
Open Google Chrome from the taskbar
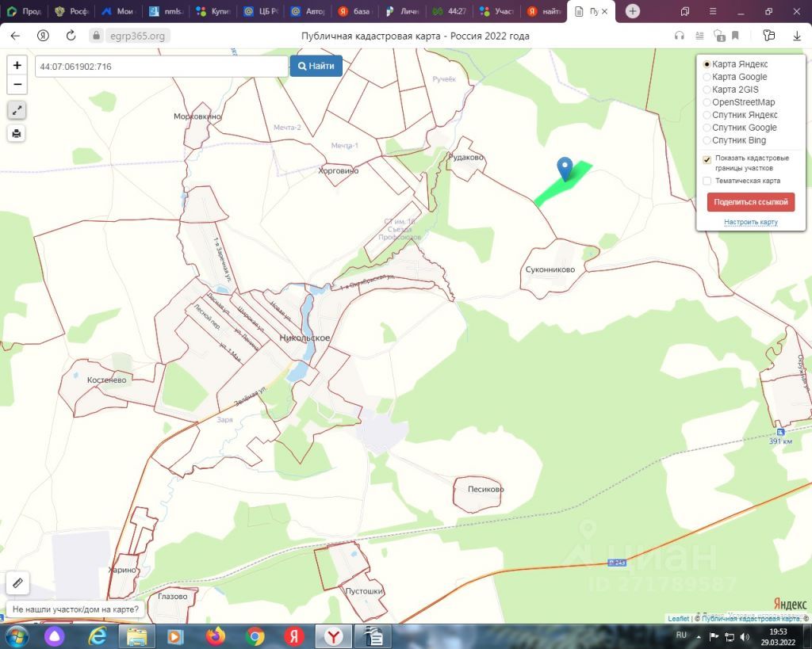255,636
